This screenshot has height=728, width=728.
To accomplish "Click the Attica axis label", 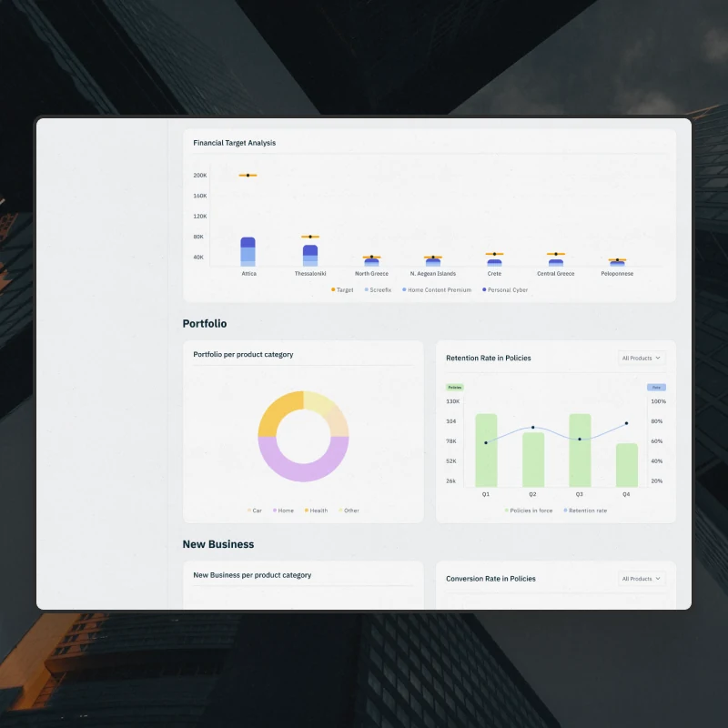I will (x=248, y=274).
